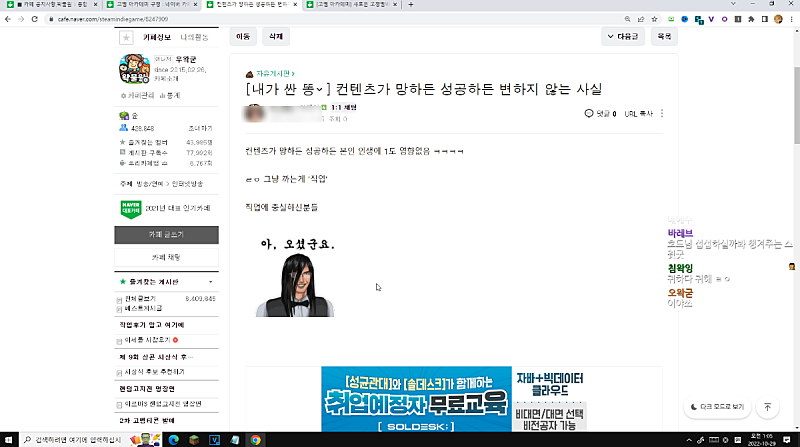Open the 통계 statistics link
The width and height of the screenshot is (800, 447).
pos(170,95)
